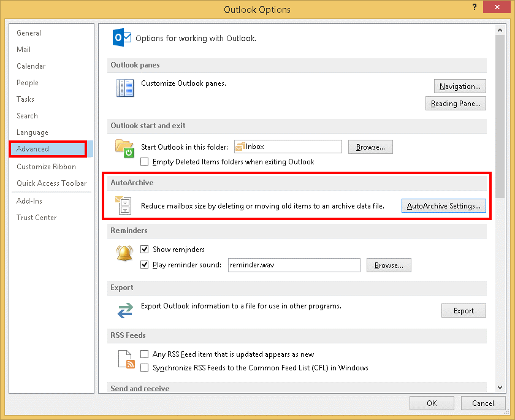Select the Advanced category

click(51, 149)
